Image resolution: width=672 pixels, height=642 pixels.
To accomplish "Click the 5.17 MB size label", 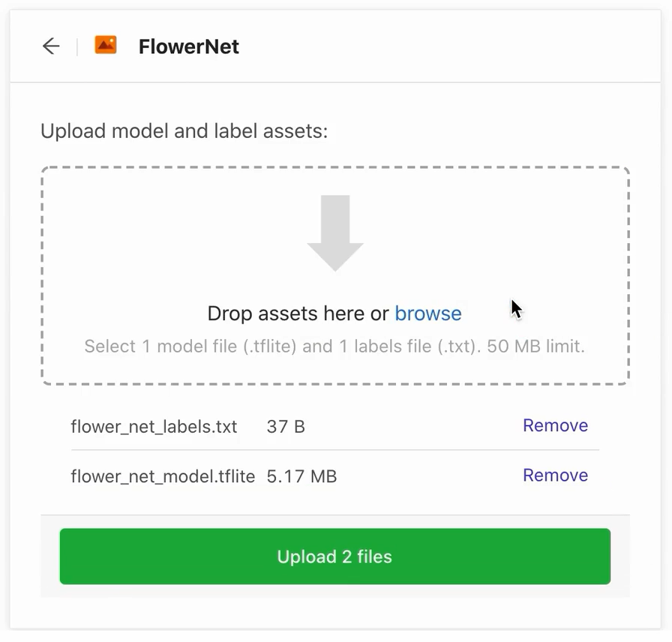I will pos(302,475).
